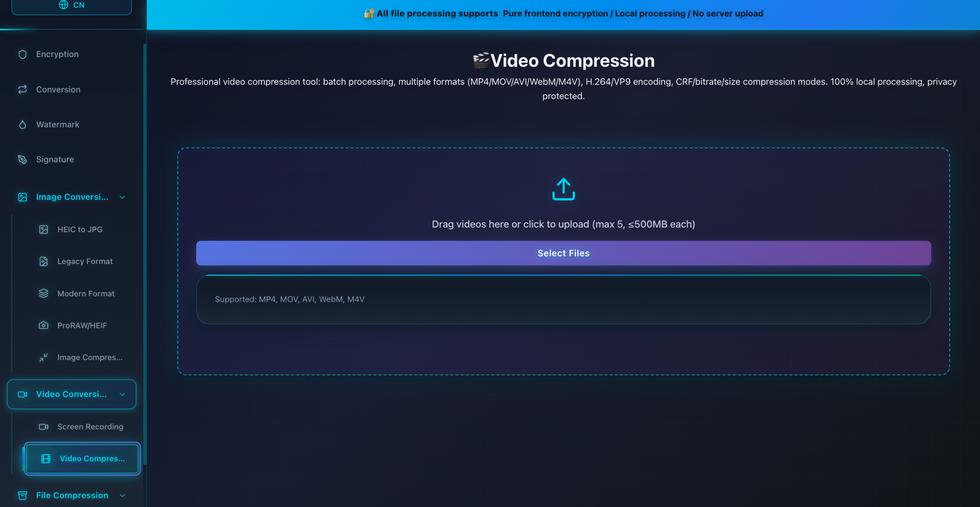Viewport: 980px width, 507px height.
Task: Collapse the Video Conversion section
Action: [122, 394]
